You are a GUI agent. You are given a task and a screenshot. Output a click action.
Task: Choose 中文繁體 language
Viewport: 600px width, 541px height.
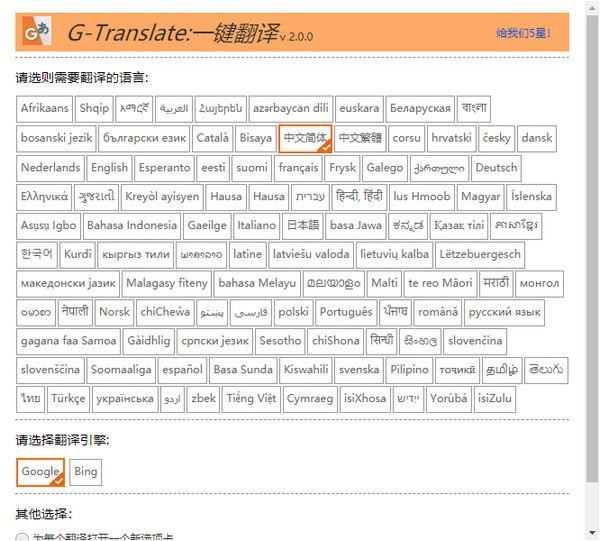[360, 139]
